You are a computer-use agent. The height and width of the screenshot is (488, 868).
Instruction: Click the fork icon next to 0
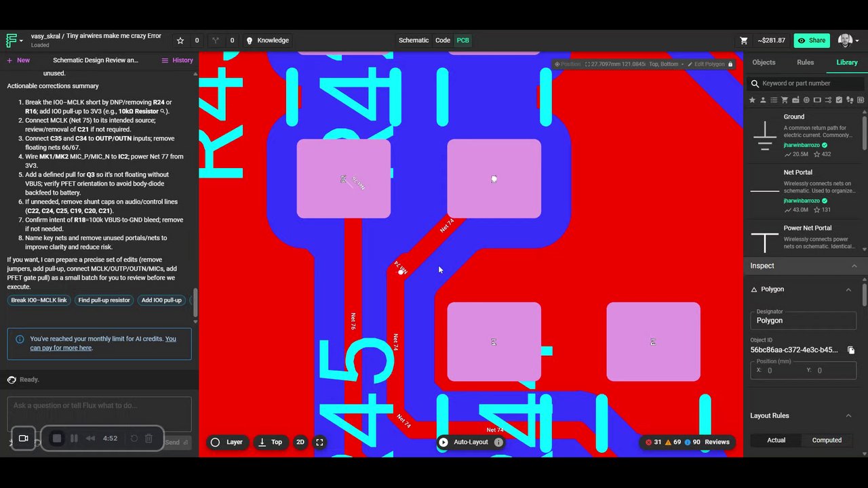click(x=216, y=41)
